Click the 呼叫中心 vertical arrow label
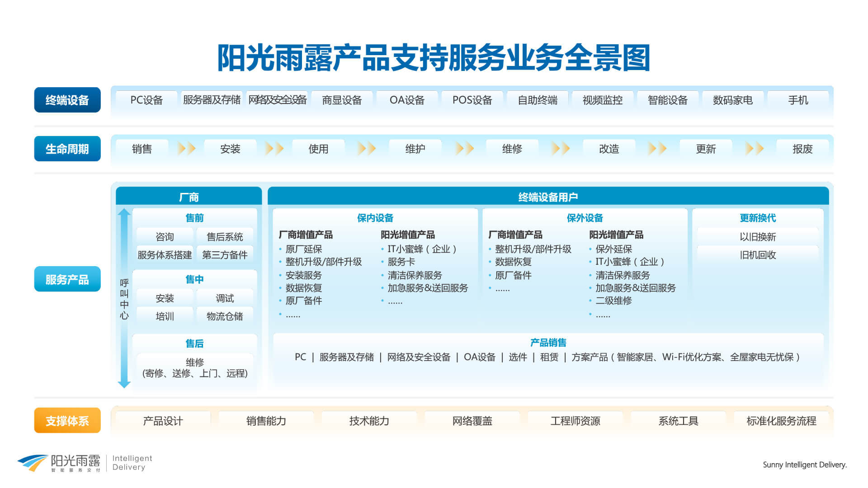868x488 pixels. point(124,299)
